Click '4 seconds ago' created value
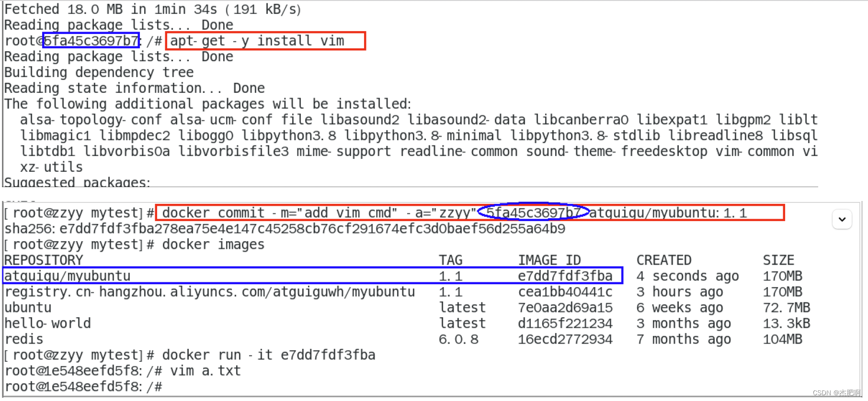 click(687, 276)
